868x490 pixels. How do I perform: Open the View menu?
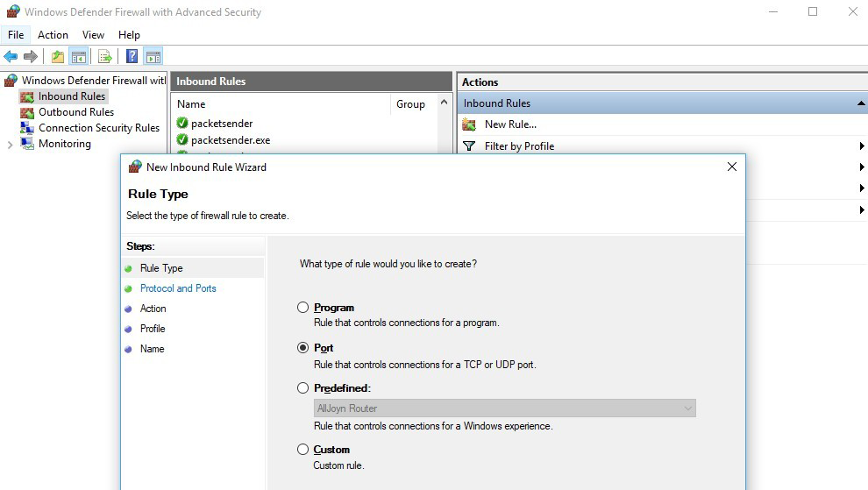tap(93, 35)
